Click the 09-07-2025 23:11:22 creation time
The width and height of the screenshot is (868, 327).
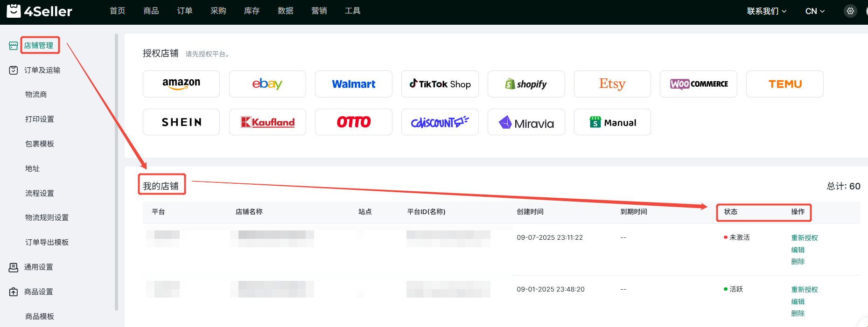pos(550,237)
